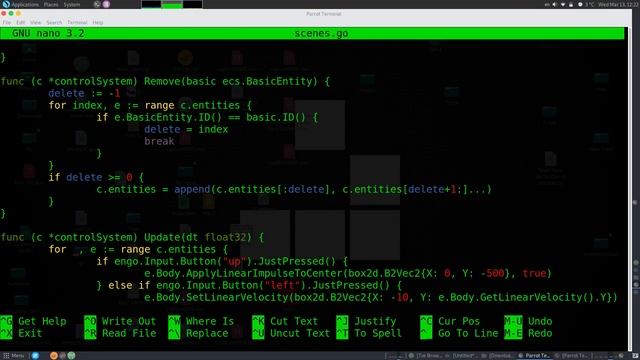The height and width of the screenshot is (360, 640).
Task: Click the red window button of the terminal
Action: tap(4, 13)
